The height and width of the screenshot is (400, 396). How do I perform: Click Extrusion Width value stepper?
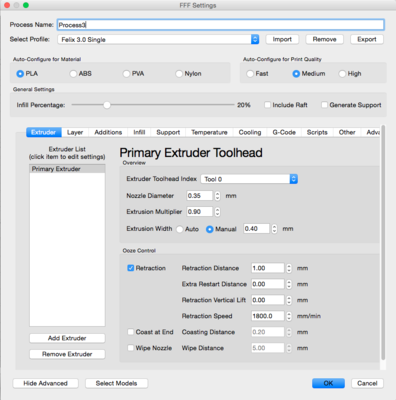[x=274, y=229]
